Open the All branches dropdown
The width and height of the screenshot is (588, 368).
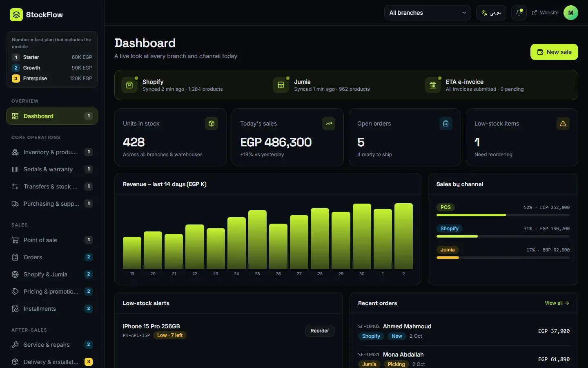pyautogui.click(x=428, y=13)
